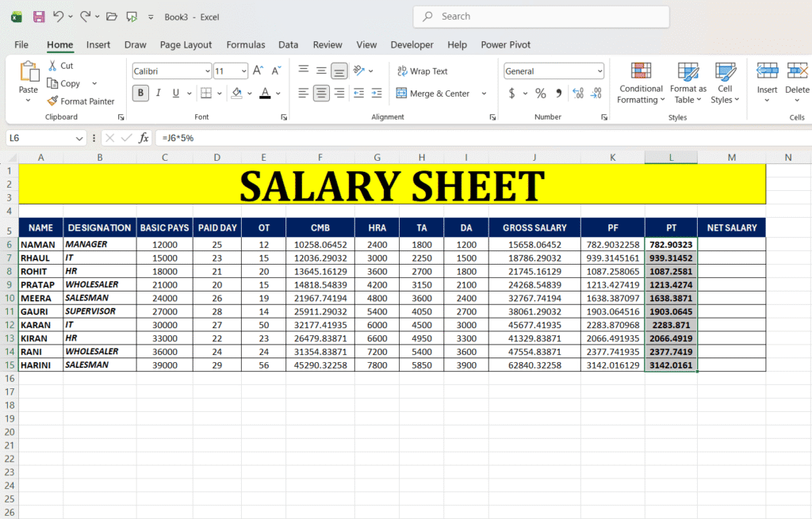
Task: Click the Borders grid icon
Action: coord(206,93)
